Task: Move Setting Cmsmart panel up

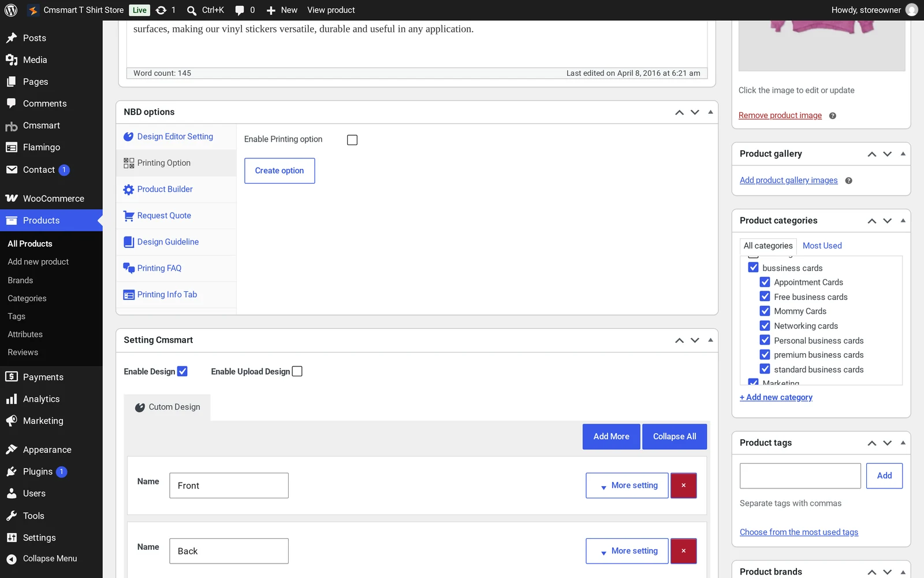Action: [x=679, y=340]
